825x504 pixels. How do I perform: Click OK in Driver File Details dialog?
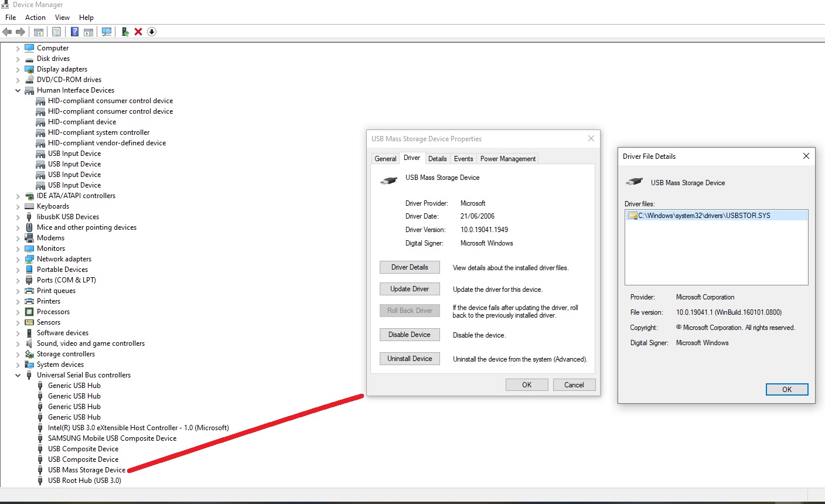(787, 389)
